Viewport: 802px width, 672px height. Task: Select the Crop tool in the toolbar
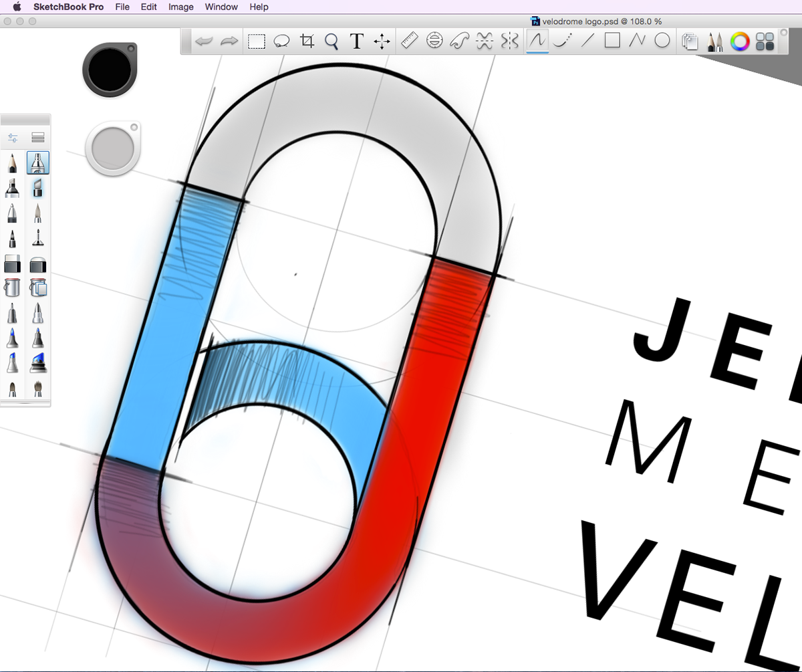[x=307, y=41]
